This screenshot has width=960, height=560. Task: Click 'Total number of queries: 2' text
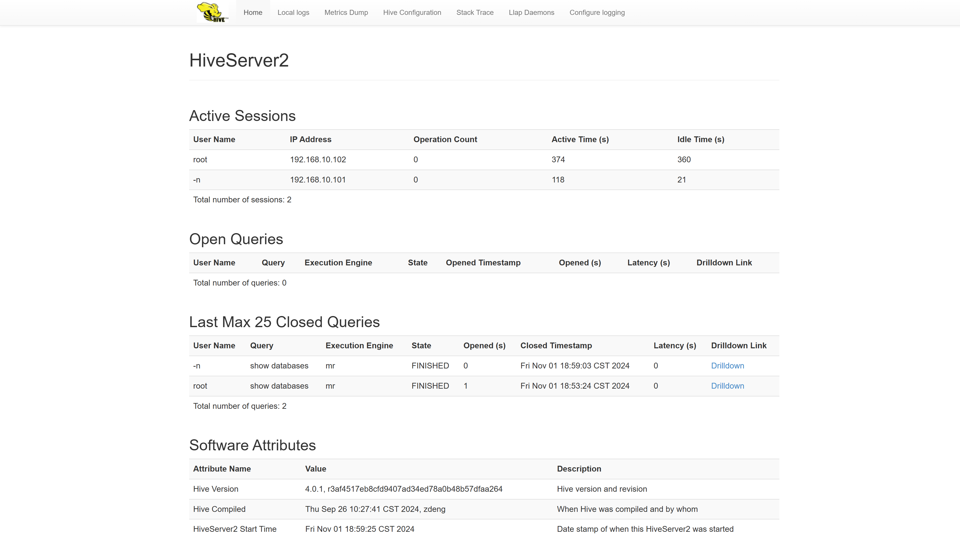(x=240, y=406)
